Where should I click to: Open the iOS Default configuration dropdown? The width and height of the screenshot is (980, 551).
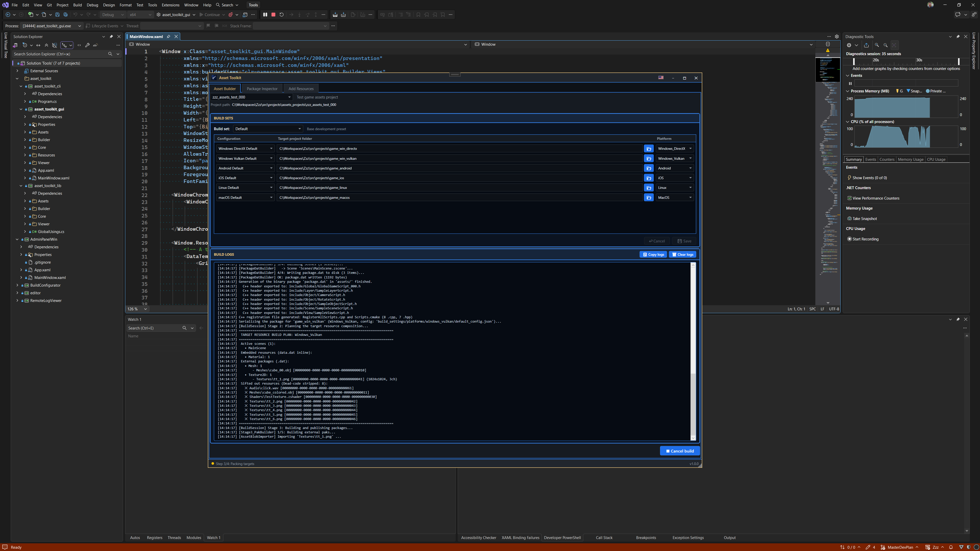[x=245, y=178]
